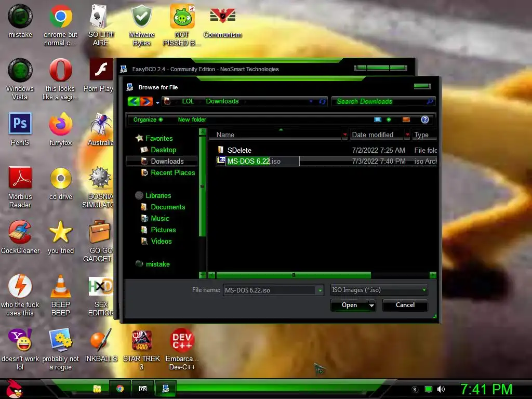This screenshot has height=399, width=532.
Task: Select Libraries in the navigation pane
Action: tap(158, 195)
